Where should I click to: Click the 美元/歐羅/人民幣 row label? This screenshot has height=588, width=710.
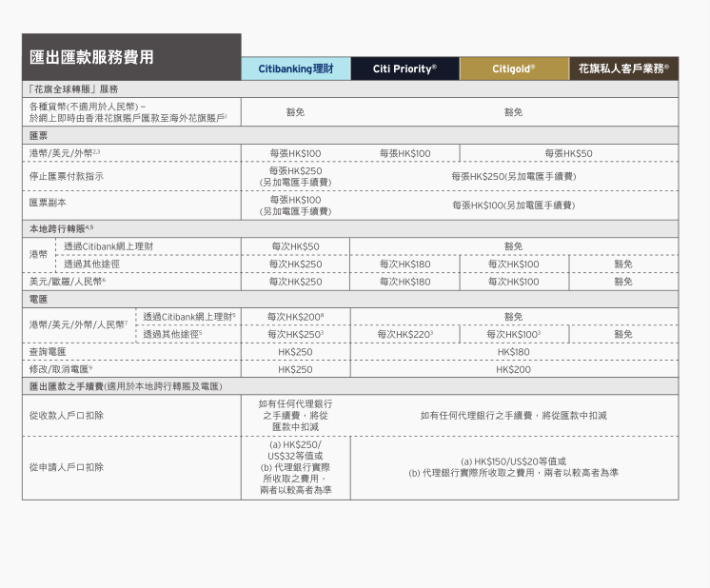68,282
